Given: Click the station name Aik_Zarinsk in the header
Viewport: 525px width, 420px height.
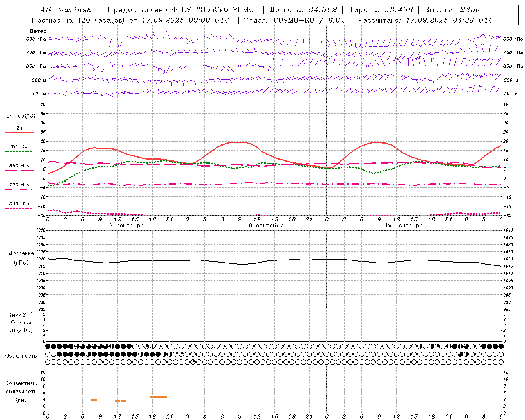Looking at the screenshot, I should pos(66,10).
